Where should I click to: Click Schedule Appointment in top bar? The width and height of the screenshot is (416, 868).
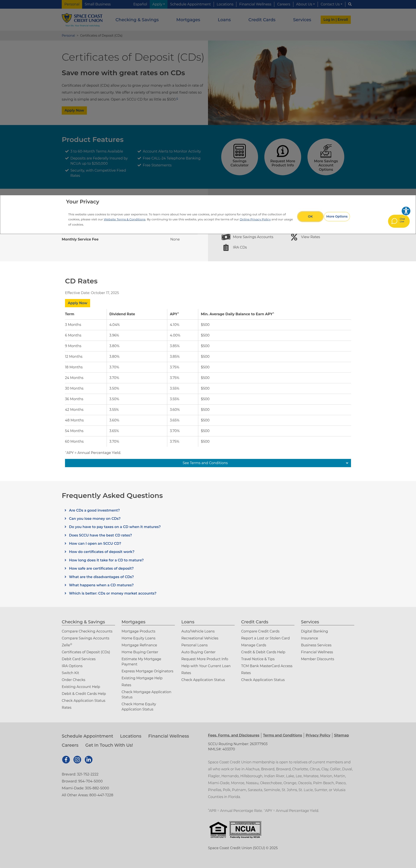pos(190,4)
